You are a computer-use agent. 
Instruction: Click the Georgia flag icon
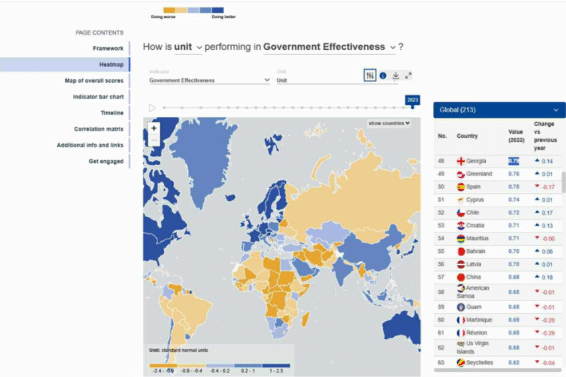coord(461,161)
